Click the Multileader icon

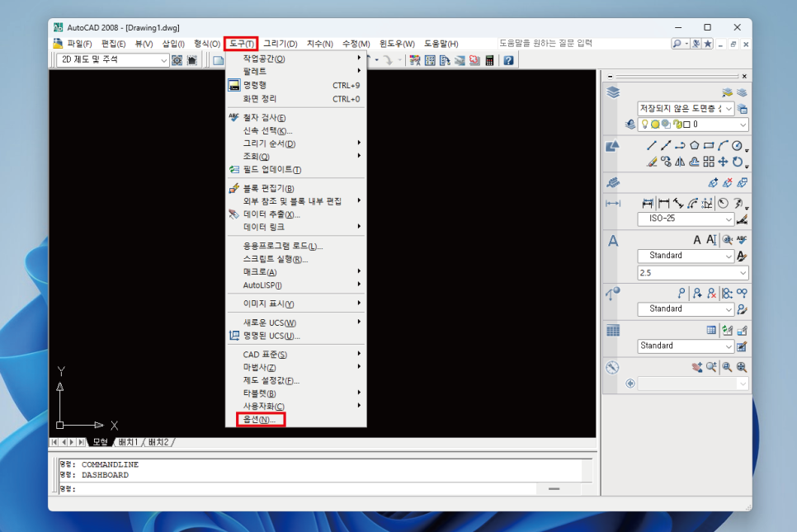[x=681, y=293]
